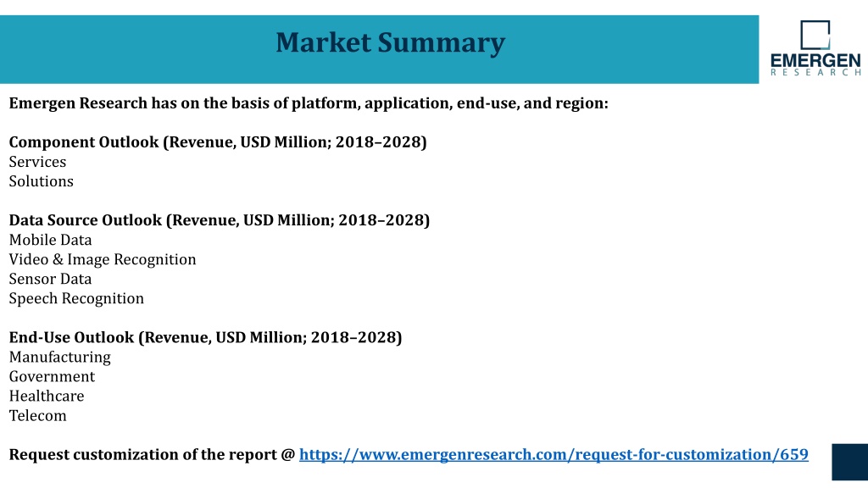Click the Data Source Outlook heading

220,220
